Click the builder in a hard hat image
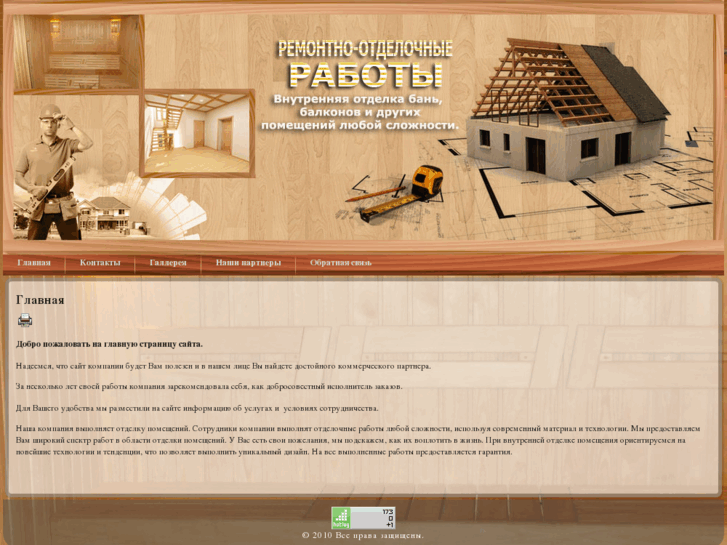 (52, 172)
